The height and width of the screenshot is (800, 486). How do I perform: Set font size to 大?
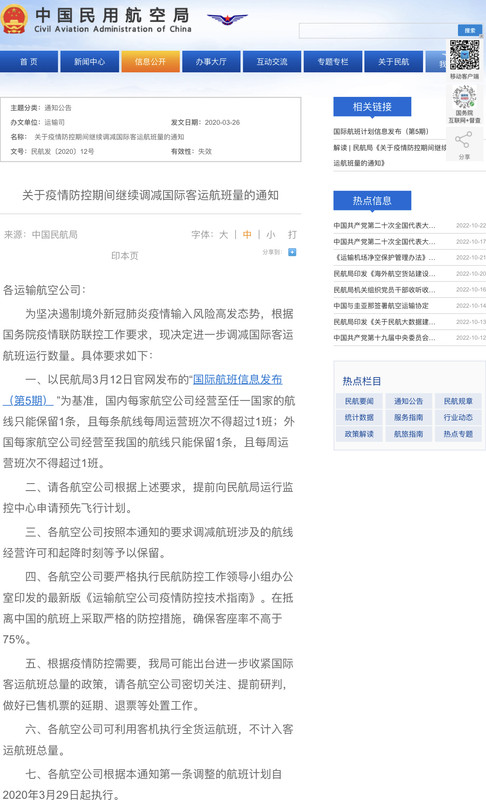223,235
